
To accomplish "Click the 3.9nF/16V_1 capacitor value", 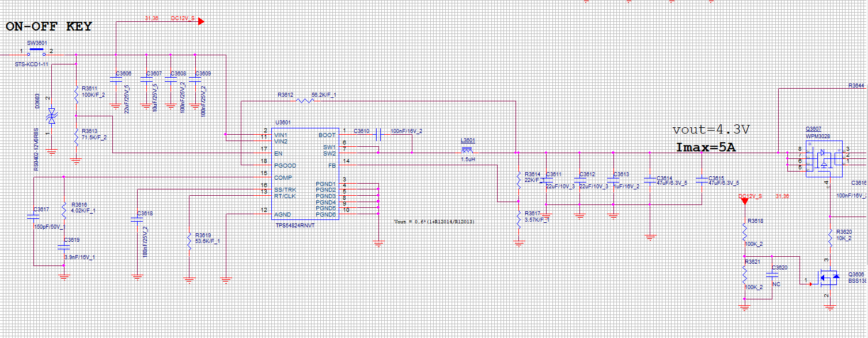I will click(79, 257).
